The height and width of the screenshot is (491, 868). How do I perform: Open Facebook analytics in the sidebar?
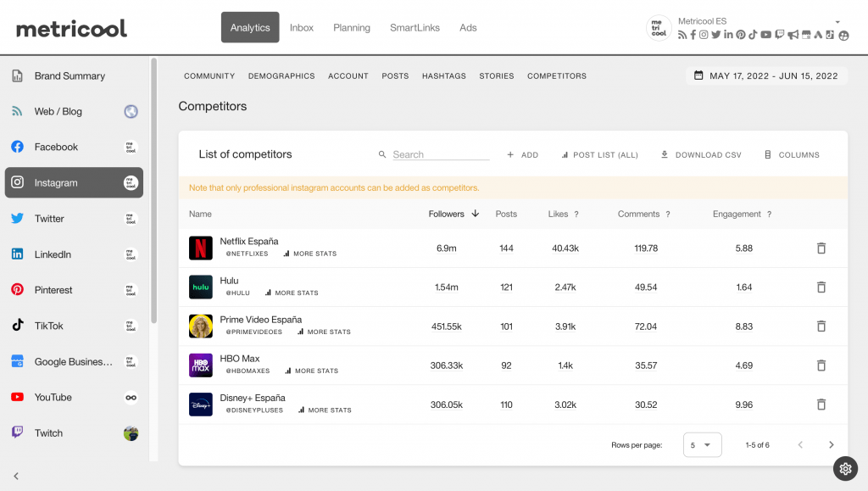(x=75, y=147)
